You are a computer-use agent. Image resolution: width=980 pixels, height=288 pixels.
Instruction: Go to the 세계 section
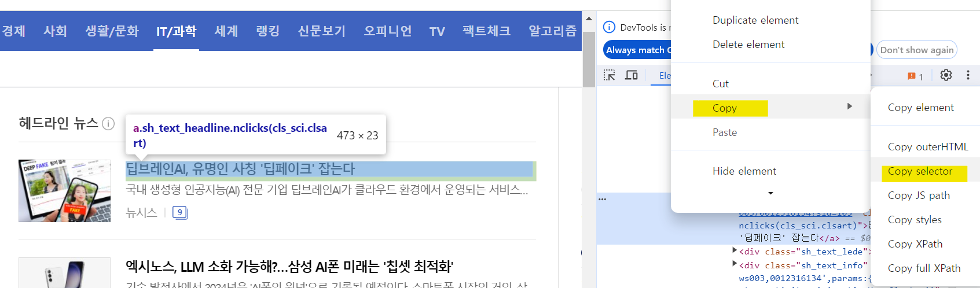click(x=226, y=31)
